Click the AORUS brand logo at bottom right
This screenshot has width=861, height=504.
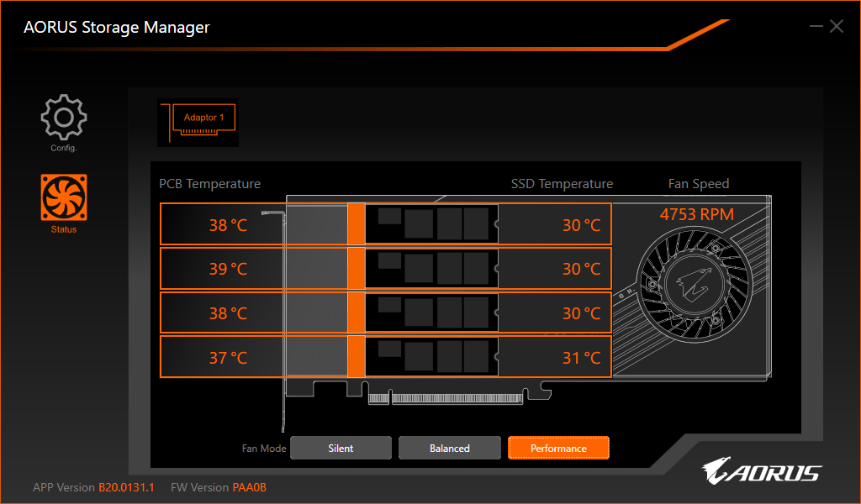point(762,472)
